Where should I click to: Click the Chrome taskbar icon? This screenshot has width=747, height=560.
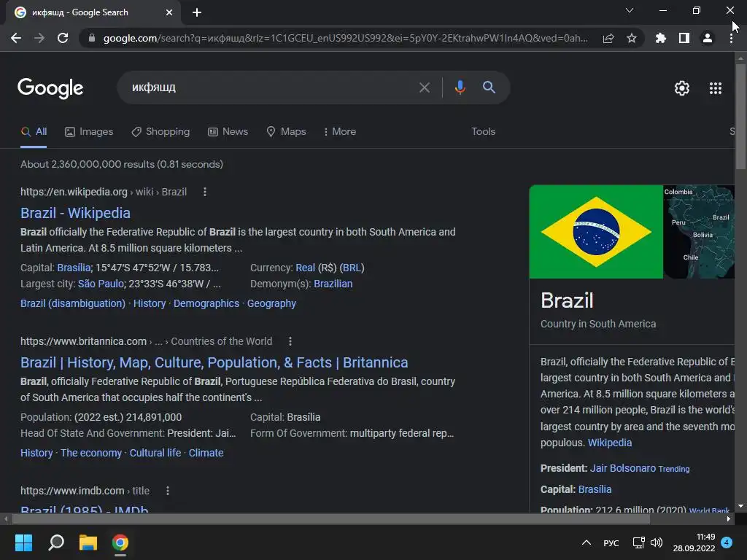[x=120, y=542]
